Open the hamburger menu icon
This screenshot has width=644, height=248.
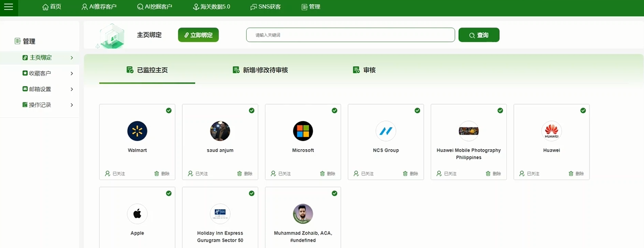point(8,7)
